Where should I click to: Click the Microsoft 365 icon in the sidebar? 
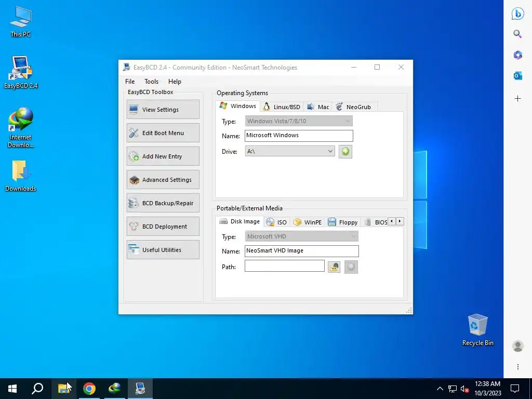(x=518, y=55)
